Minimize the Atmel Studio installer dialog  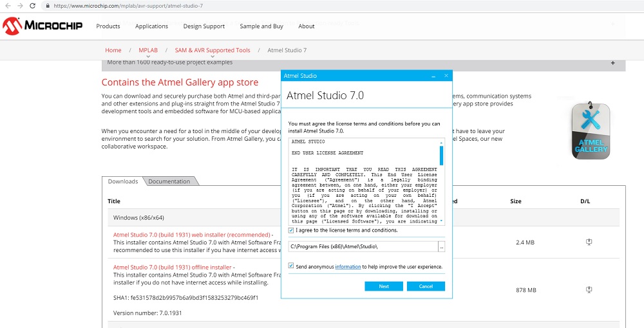coord(433,76)
